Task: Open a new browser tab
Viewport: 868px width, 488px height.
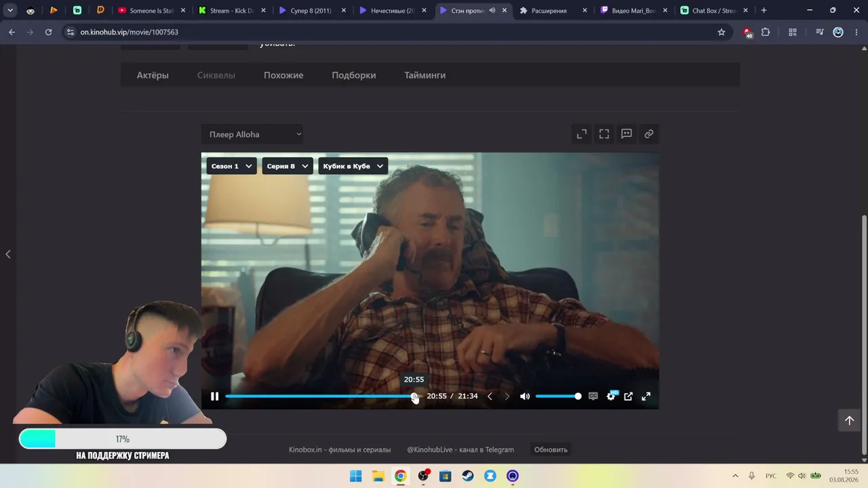Action: point(764,10)
